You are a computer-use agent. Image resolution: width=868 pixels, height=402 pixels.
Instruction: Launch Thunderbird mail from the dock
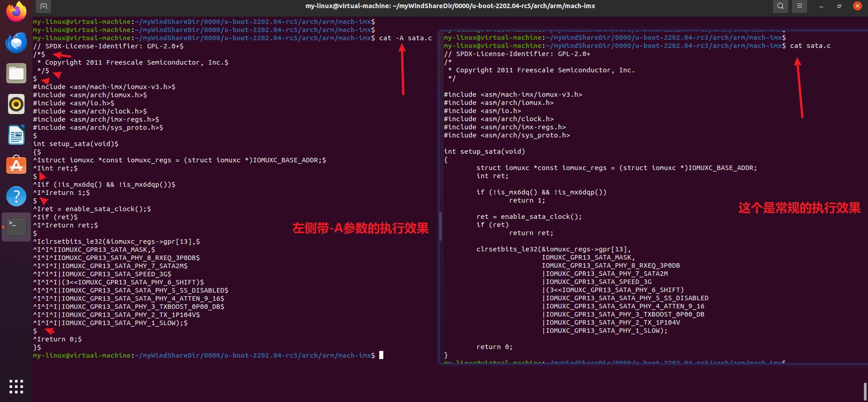coord(16,43)
